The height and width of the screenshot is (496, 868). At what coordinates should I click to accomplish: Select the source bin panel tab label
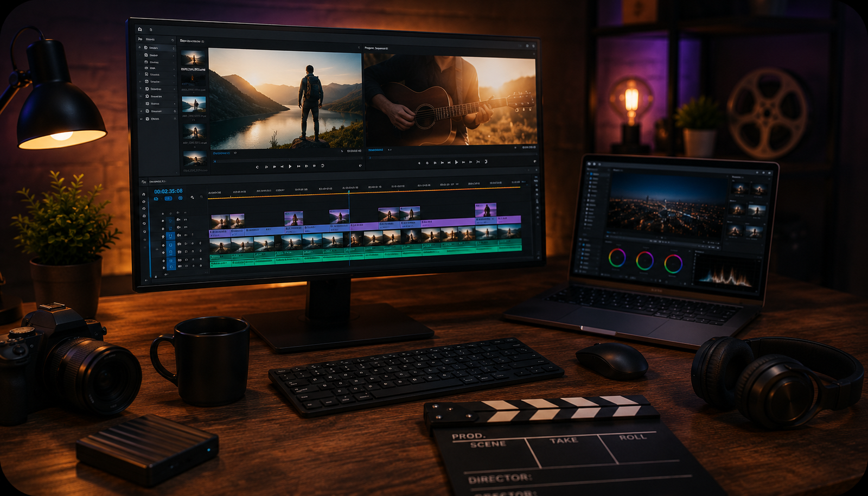(192, 41)
